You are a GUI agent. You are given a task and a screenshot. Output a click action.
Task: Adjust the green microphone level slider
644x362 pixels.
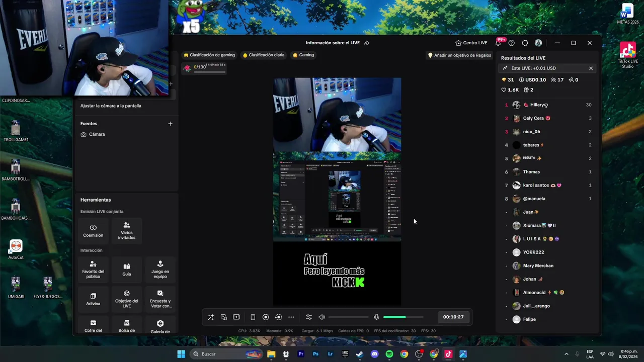(x=403, y=317)
